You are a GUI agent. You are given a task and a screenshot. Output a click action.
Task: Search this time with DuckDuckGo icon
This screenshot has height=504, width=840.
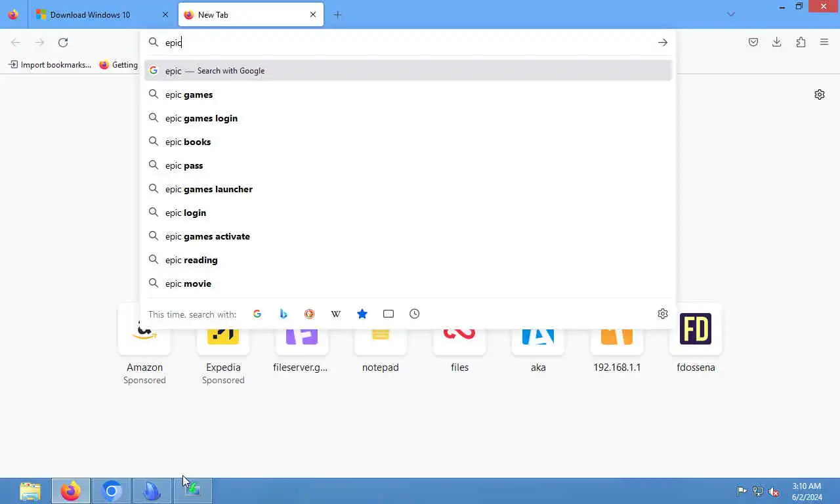[310, 314]
